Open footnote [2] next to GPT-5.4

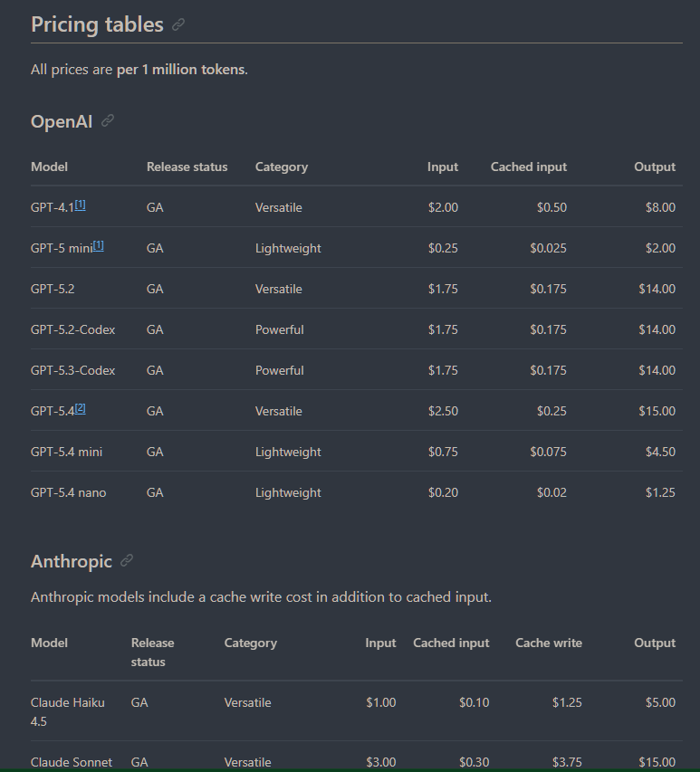point(81,408)
